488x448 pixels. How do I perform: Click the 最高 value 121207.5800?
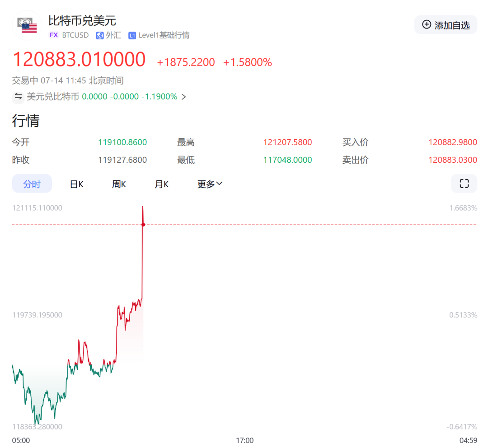(x=287, y=142)
